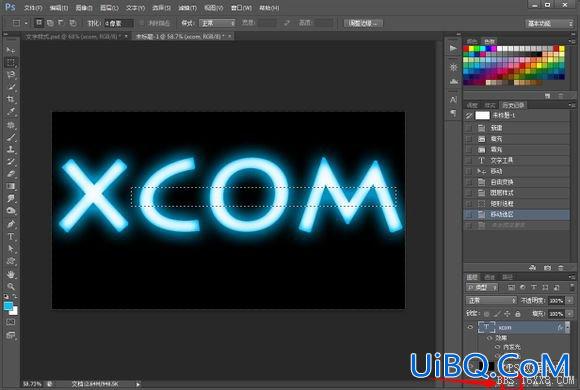580x390 pixels.
Task: Click the white background color swatch
Action: pyautogui.click(x=14, y=311)
